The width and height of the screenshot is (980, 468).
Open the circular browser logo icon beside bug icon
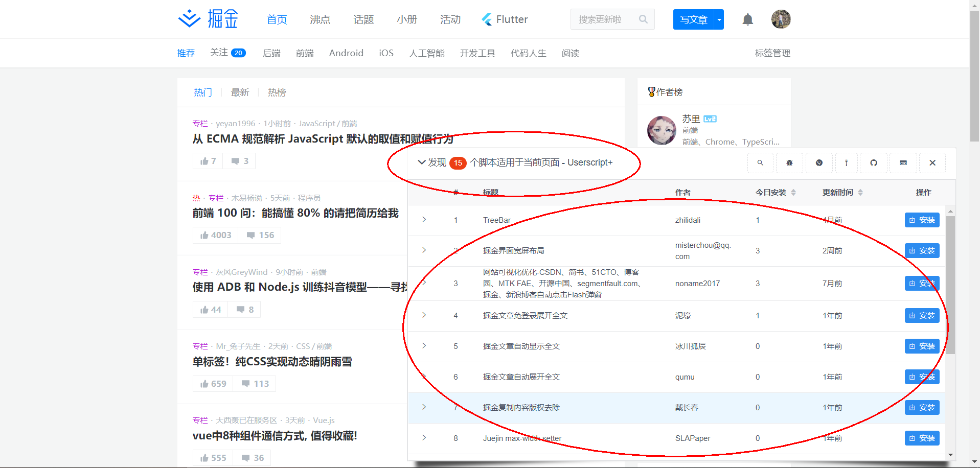point(819,163)
